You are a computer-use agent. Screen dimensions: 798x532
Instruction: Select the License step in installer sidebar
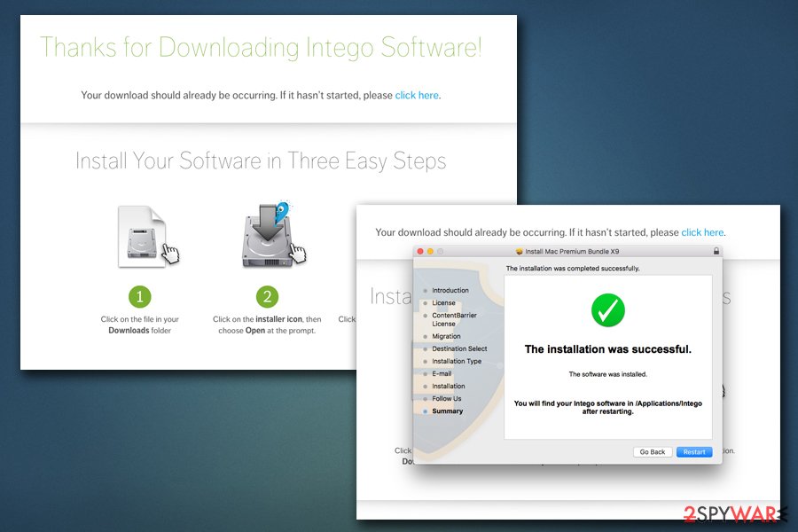444,303
